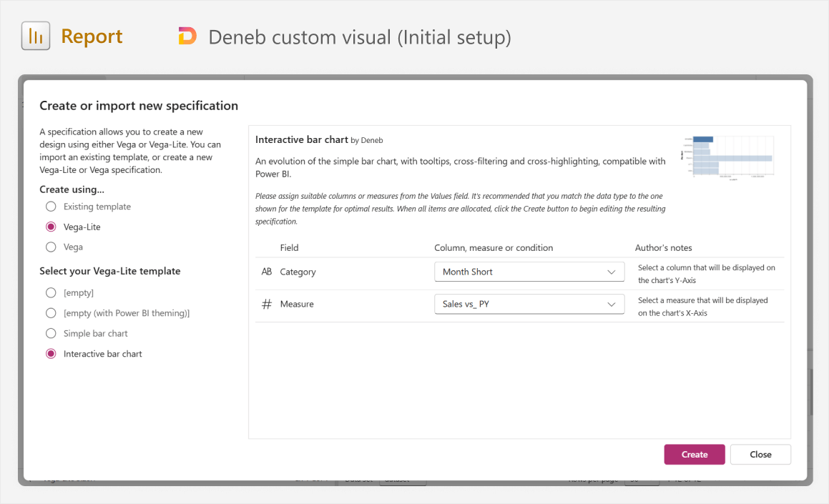Select the Vega radio option

click(51, 247)
